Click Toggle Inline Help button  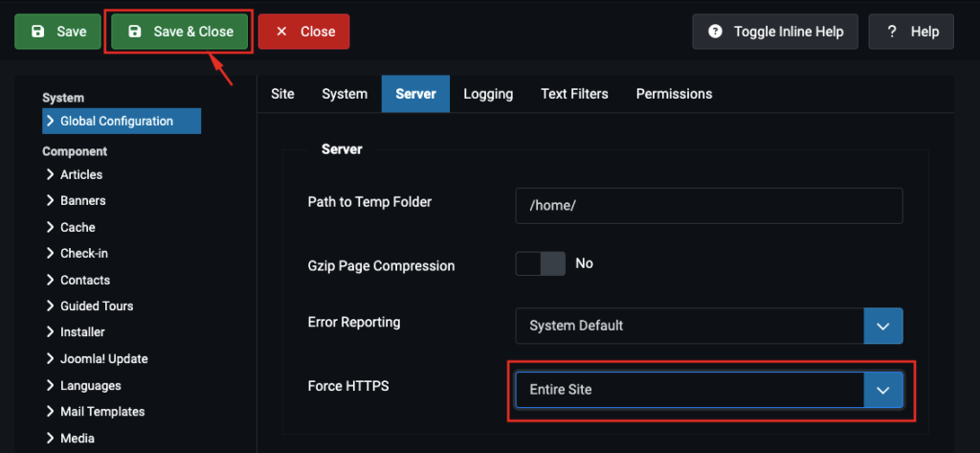tap(775, 32)
